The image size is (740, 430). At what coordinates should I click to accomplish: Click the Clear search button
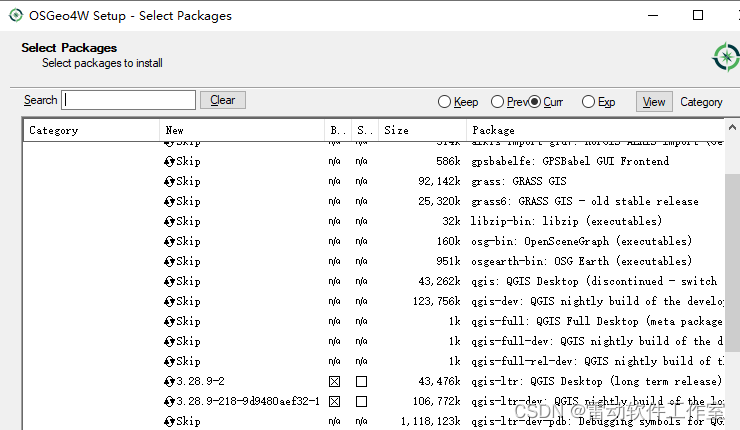pyautogui.click(x=223, y=100)
